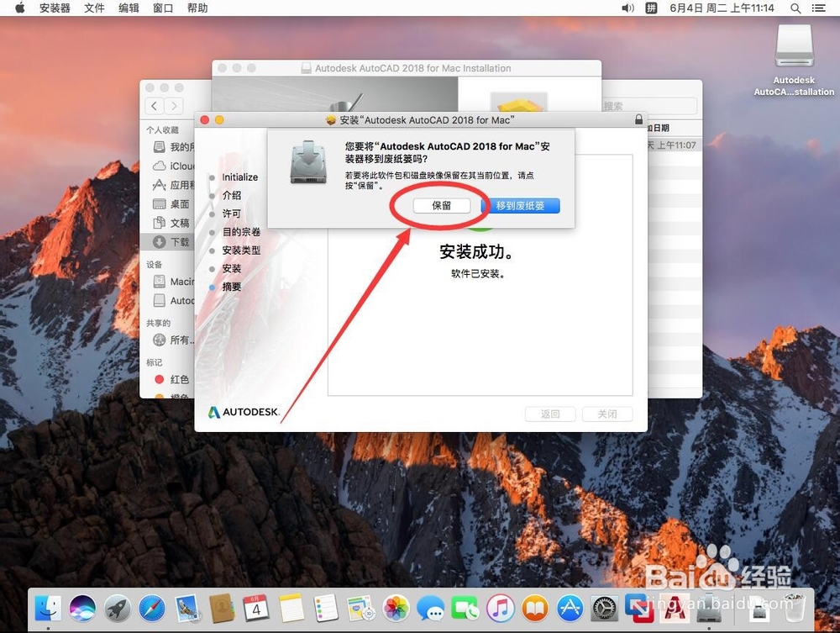Open the 编辑 menu

(129, 8)
